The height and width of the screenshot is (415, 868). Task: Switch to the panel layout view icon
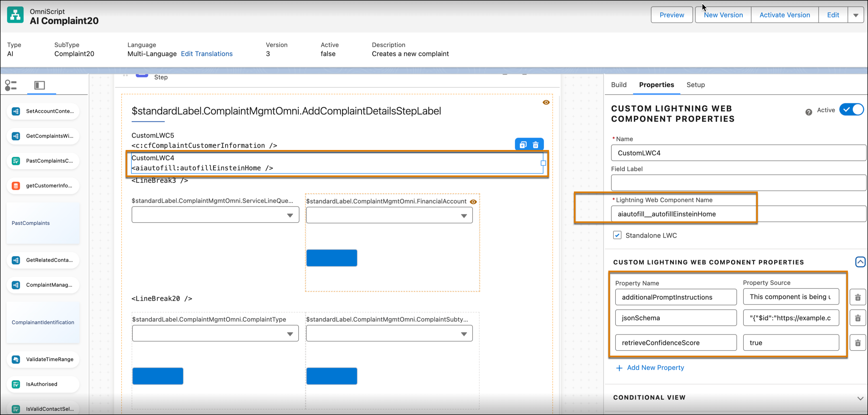40,85
